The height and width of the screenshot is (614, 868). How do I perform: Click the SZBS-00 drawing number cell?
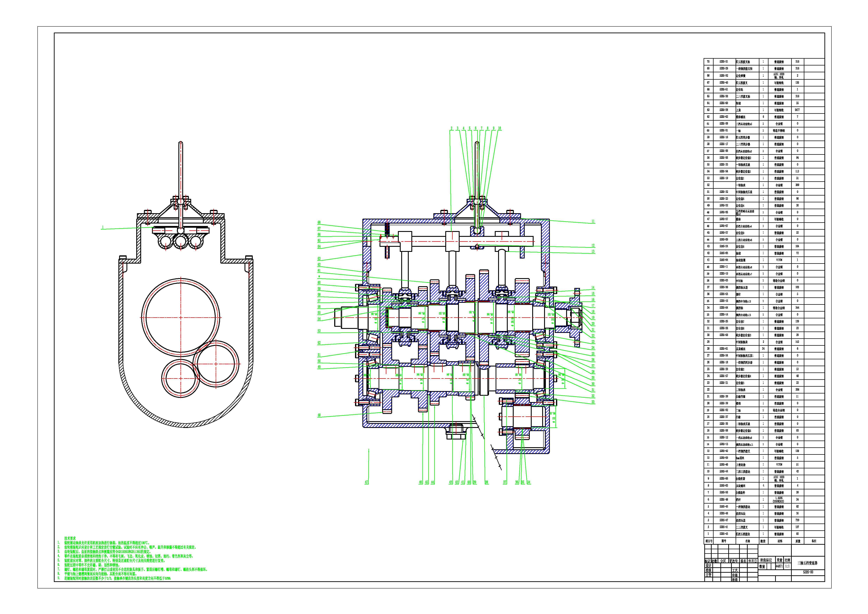click(x=808, y=572)
